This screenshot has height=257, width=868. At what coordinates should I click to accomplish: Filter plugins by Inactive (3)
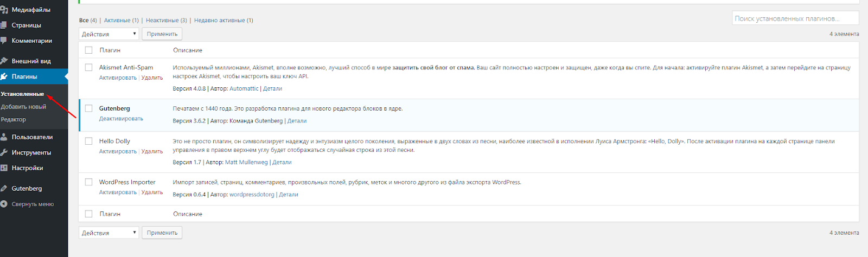[166, 21]
